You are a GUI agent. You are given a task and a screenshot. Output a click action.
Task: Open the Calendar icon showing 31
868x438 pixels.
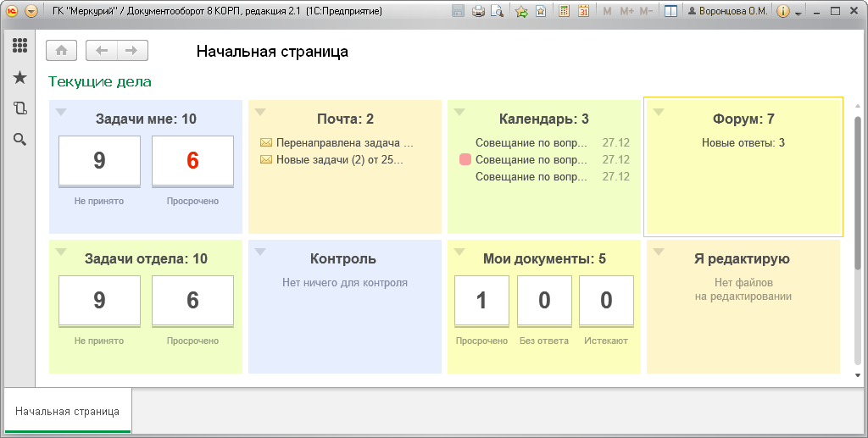tap(583, 11)
